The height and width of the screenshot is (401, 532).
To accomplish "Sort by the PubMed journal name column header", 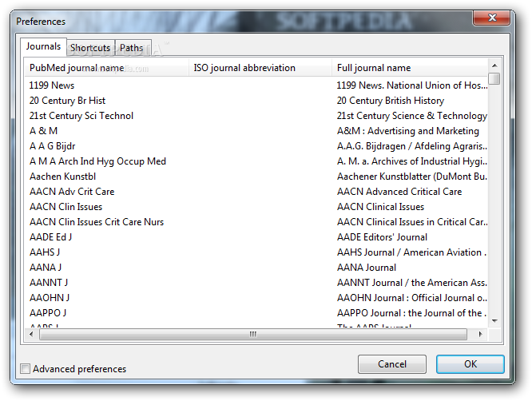I will point(107,68).
